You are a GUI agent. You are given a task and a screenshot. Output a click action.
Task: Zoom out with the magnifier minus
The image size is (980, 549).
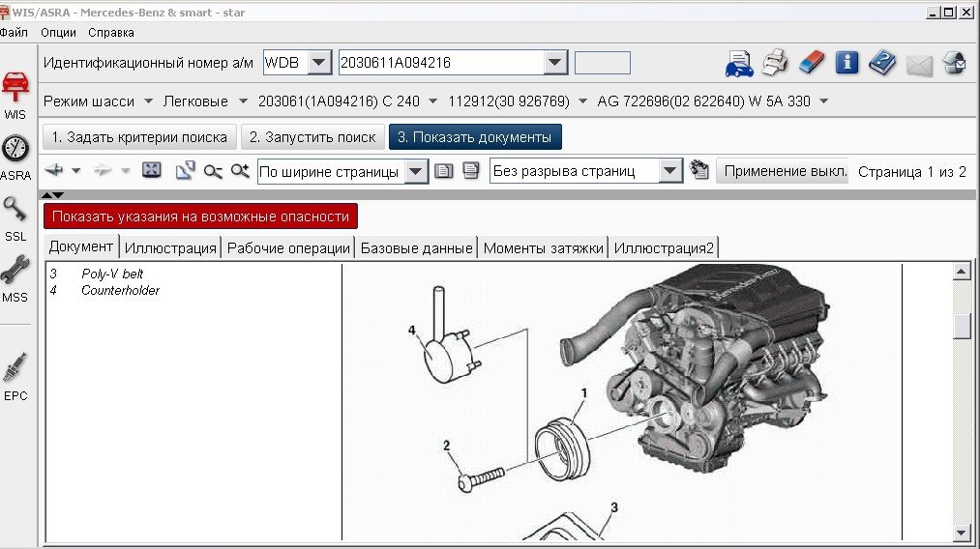213,170
